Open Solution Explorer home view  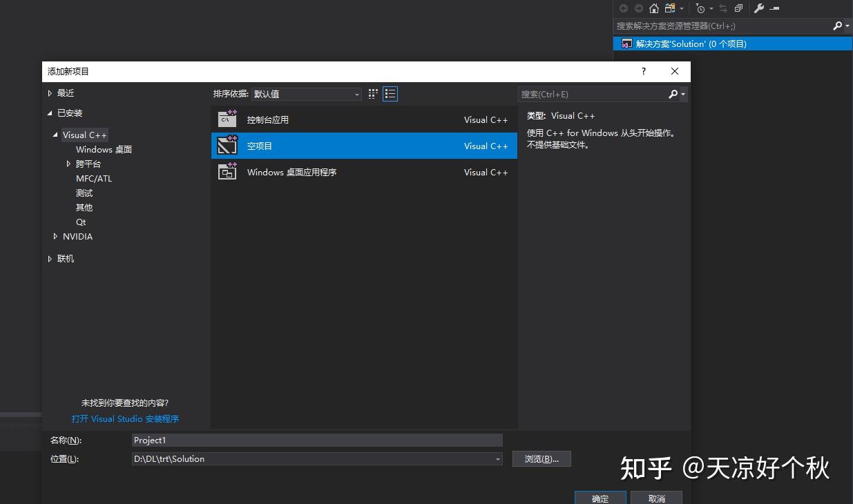click(x=654, y=8)
